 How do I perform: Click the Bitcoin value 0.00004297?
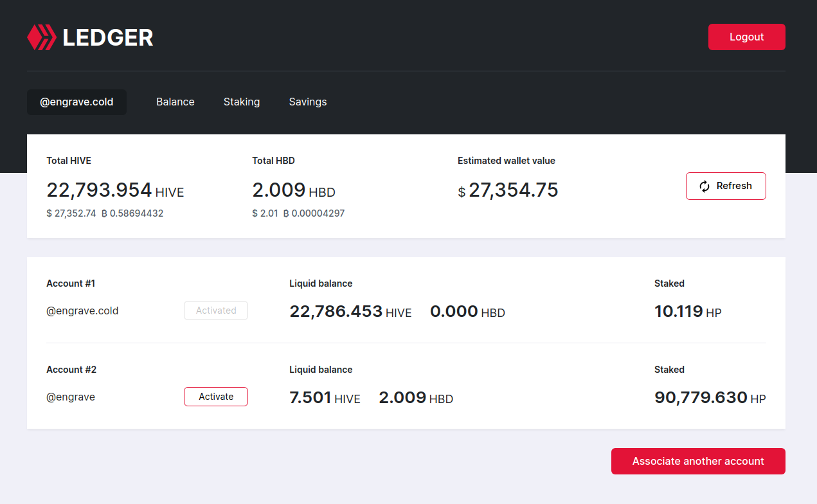[314, 213]
